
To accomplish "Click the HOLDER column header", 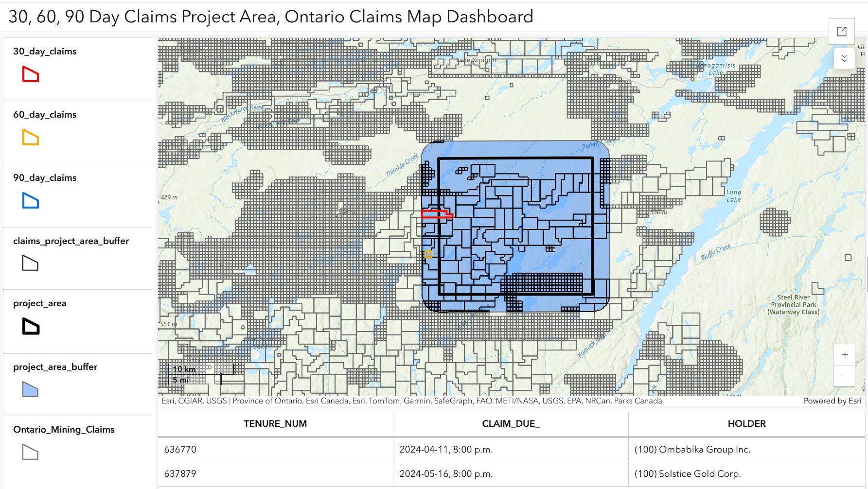I will pyautogui.click(x=746, y=424).
